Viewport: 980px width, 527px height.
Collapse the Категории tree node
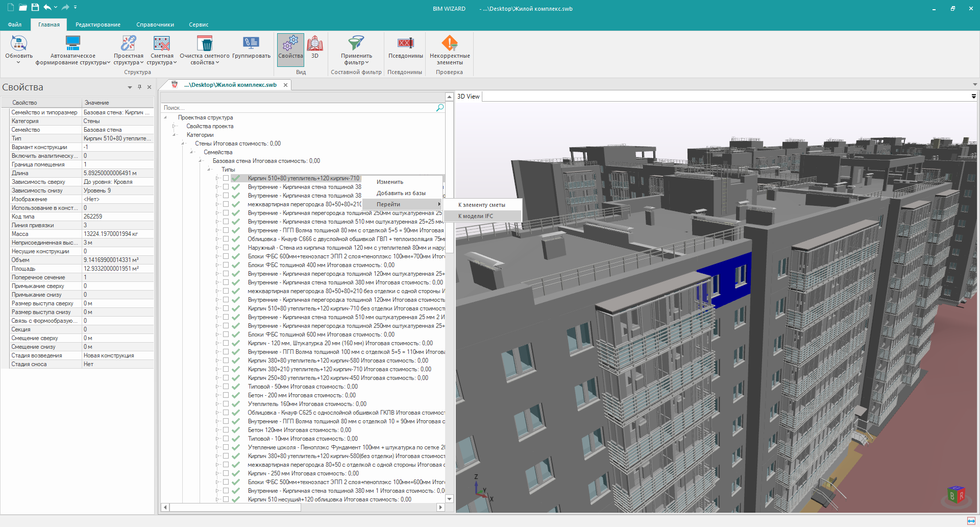(175, 135)
